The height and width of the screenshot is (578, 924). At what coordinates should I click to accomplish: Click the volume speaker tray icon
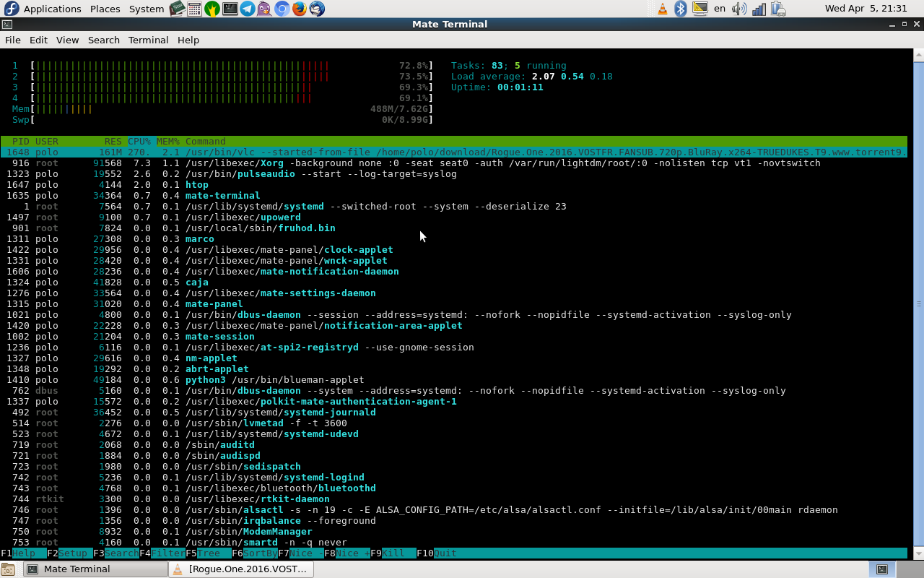click(738, 9)
